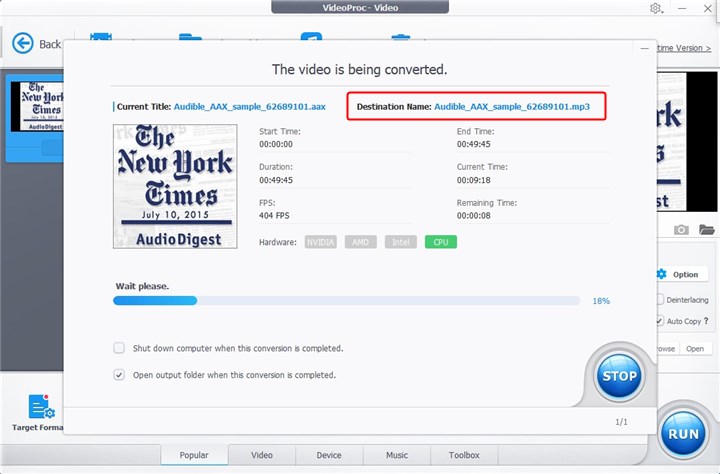This screenshot has width=720, height=474.
Task: Enable shut down computer when completed
Action: 119,348
